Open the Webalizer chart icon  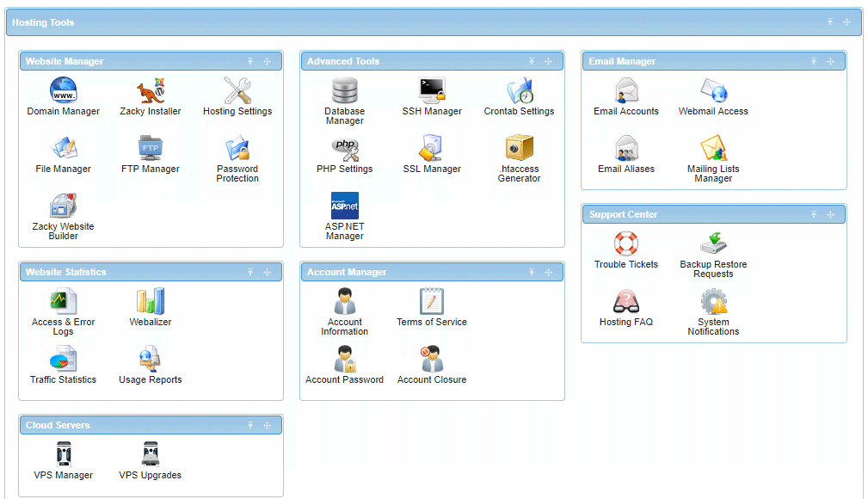point(151,301)
